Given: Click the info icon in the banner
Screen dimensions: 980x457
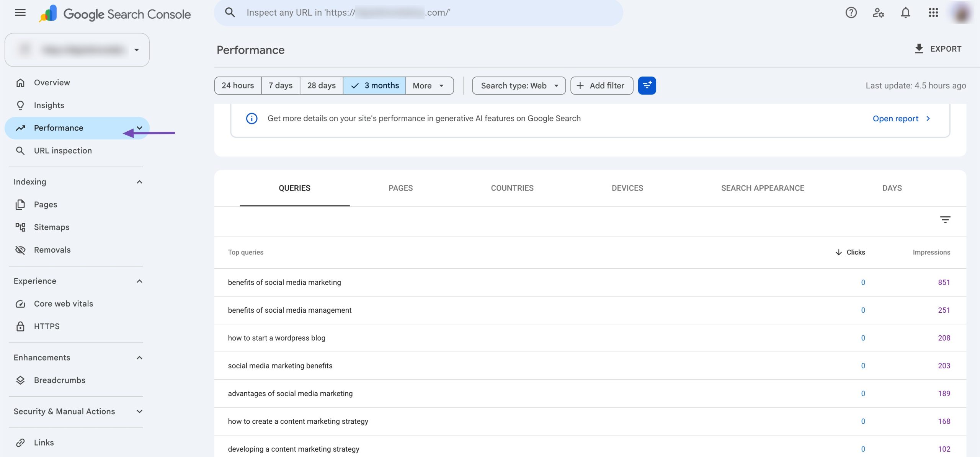Looking at the screenshot, I should pos(252,119).
